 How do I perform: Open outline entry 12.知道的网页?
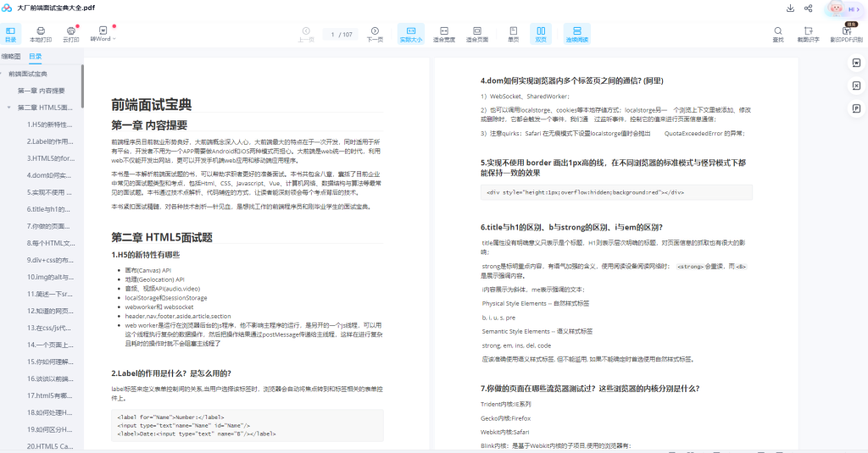(x=50, y=311)
